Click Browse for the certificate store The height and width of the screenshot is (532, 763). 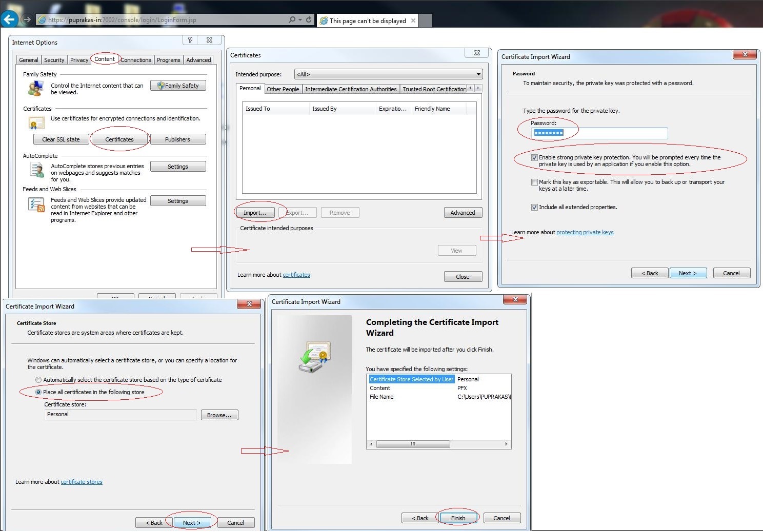219,415
